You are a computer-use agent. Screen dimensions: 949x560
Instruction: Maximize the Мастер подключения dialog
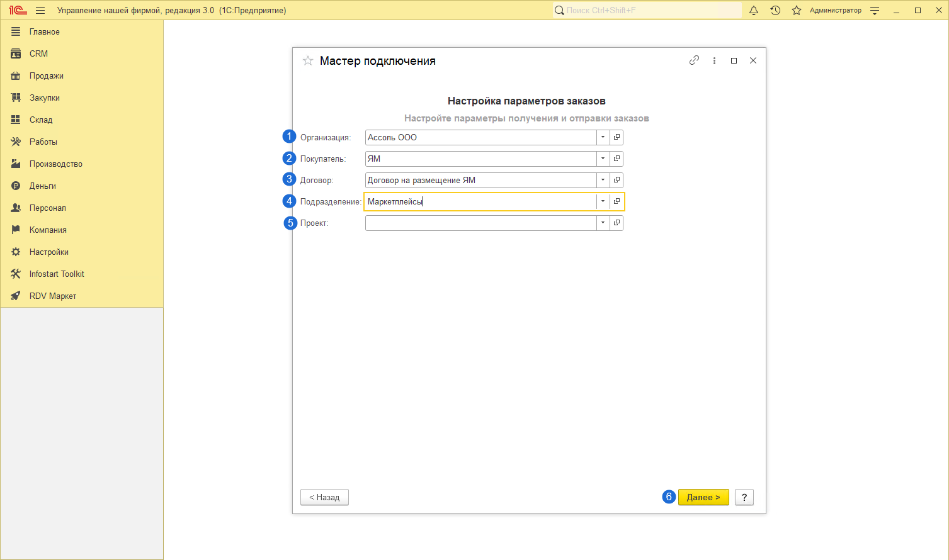tap(734, 60)
